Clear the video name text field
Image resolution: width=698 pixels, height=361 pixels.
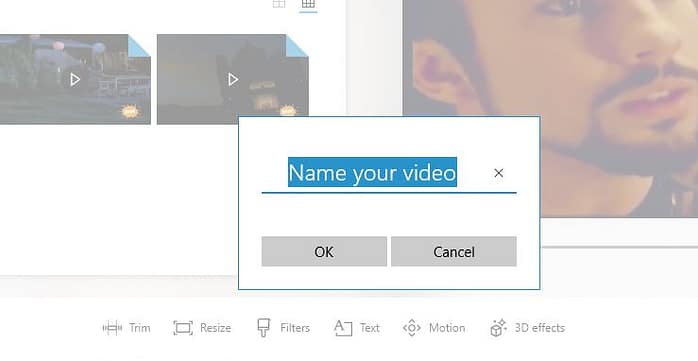click(x=499, y=173)
